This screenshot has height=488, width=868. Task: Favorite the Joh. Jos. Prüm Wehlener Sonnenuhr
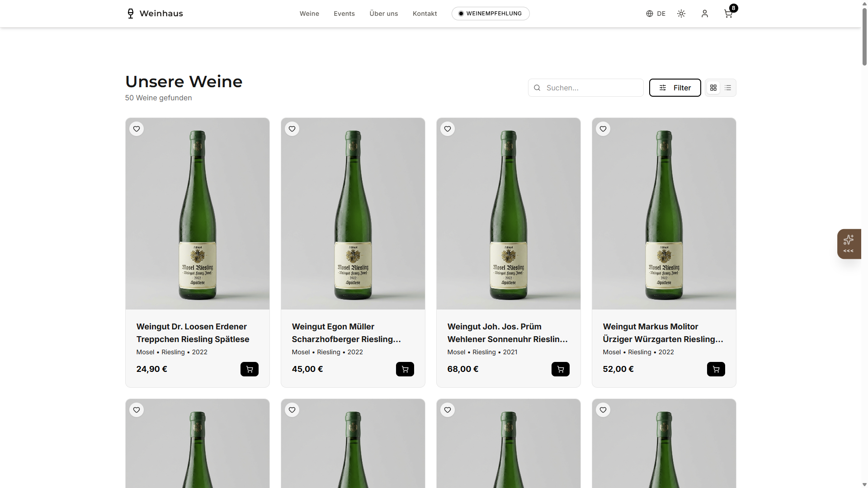(447, 129)
